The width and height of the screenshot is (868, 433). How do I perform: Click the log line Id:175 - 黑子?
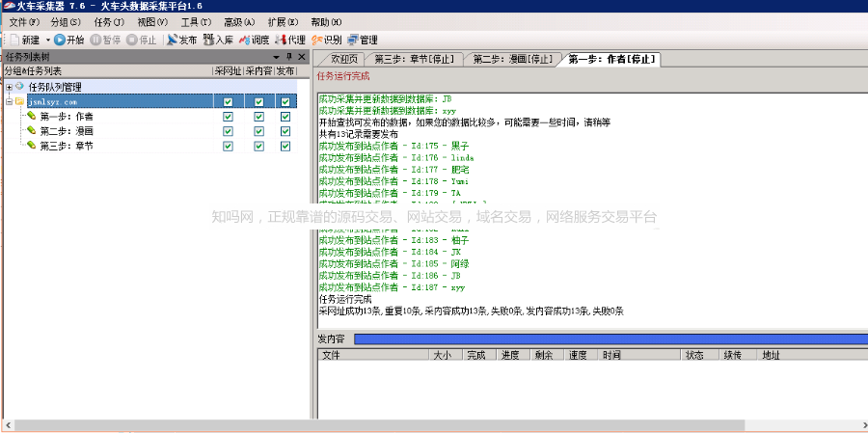tap(394, 147)
